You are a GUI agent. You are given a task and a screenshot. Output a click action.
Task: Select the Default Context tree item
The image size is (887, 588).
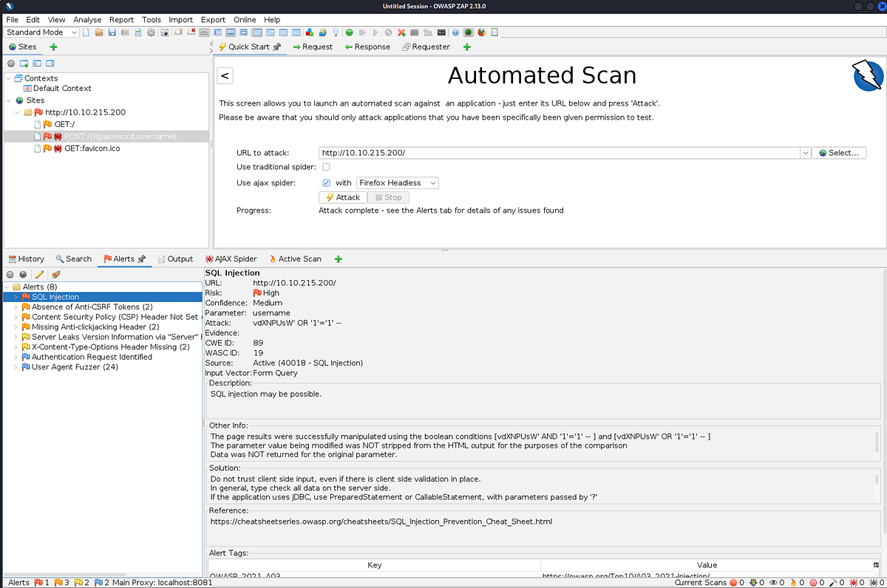tap(62, 88)
